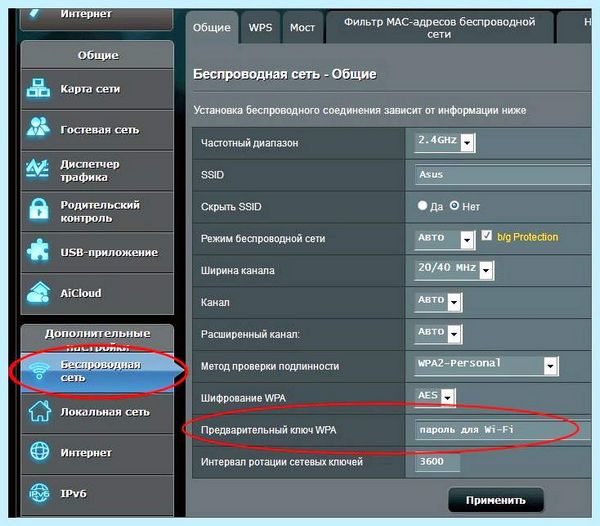Open the USB-приложение menu item label
600x526 pixels.
(x=109, y=252)
